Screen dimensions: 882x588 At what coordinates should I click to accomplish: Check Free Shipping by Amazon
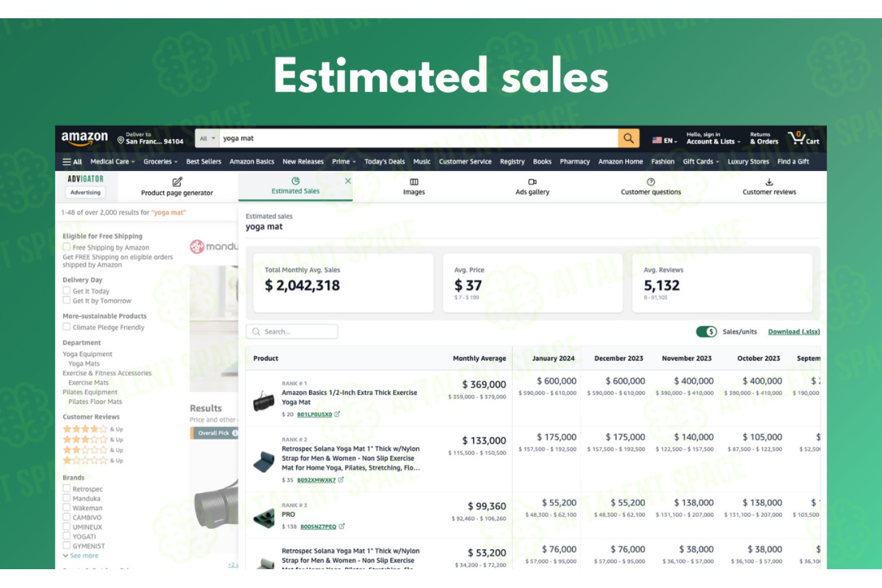[x=66, y=247]
